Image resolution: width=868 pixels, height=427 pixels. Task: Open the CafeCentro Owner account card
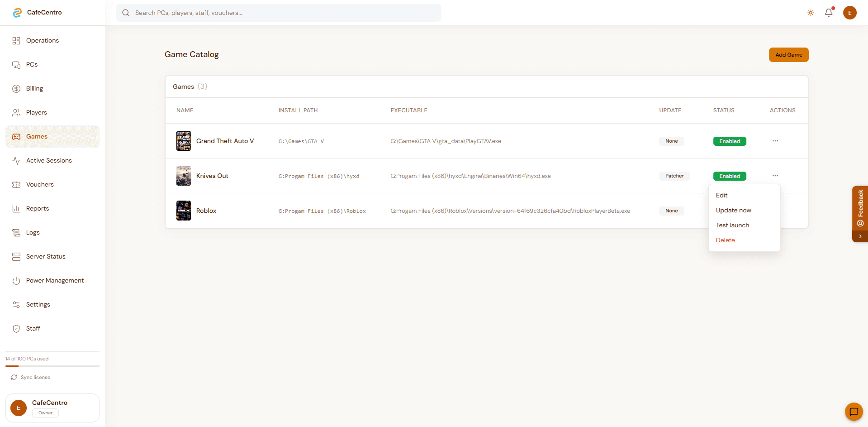point(52,408)
